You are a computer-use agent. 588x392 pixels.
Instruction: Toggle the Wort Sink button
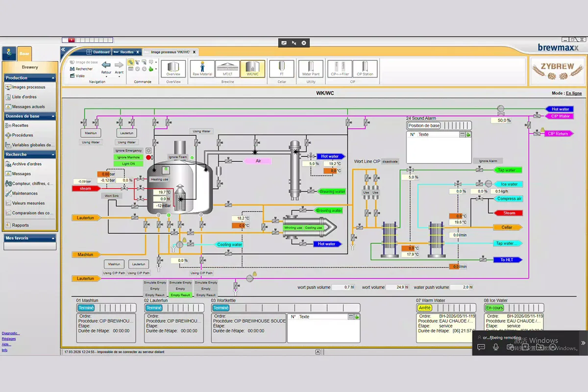tap(112, 196)
